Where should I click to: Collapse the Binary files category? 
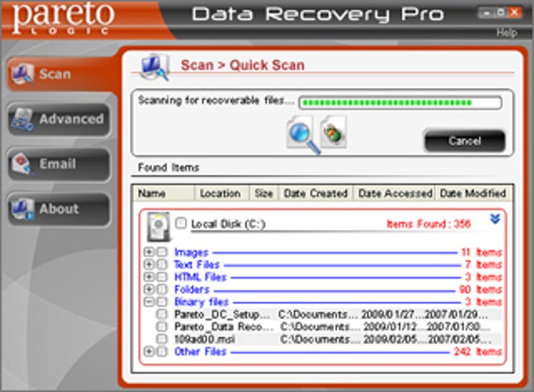149,302
